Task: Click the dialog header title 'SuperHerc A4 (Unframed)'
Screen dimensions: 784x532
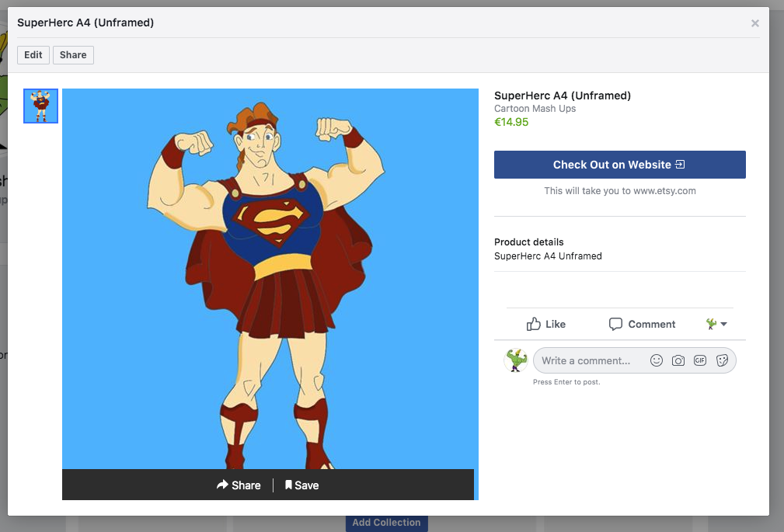Action: [85, 23]
